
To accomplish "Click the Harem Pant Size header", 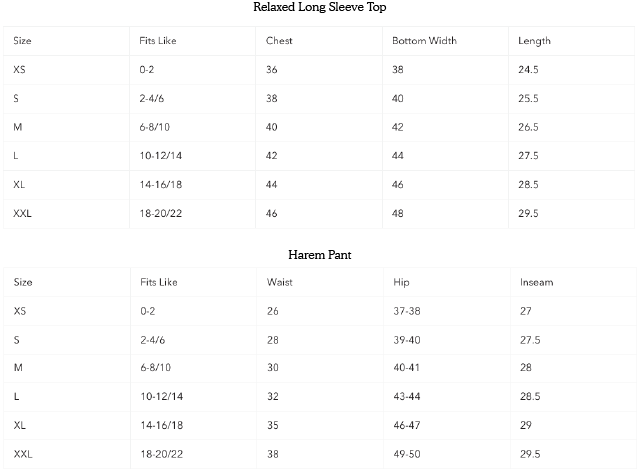I will click(x=23, y=282).
